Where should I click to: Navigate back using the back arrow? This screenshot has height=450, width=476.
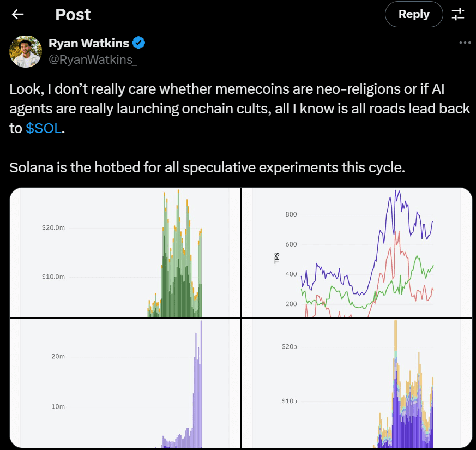pos(17,14)
